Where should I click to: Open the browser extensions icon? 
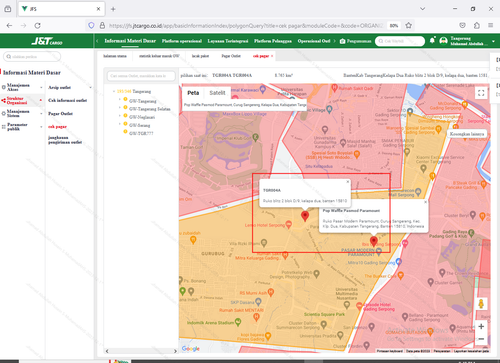tap(477, 25)
